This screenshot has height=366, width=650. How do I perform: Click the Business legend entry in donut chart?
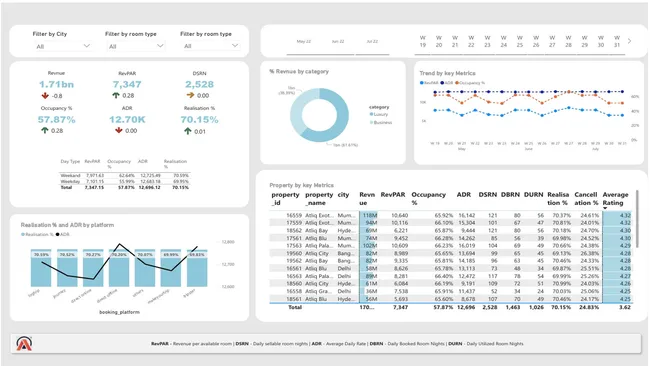(x=381, y=122)
